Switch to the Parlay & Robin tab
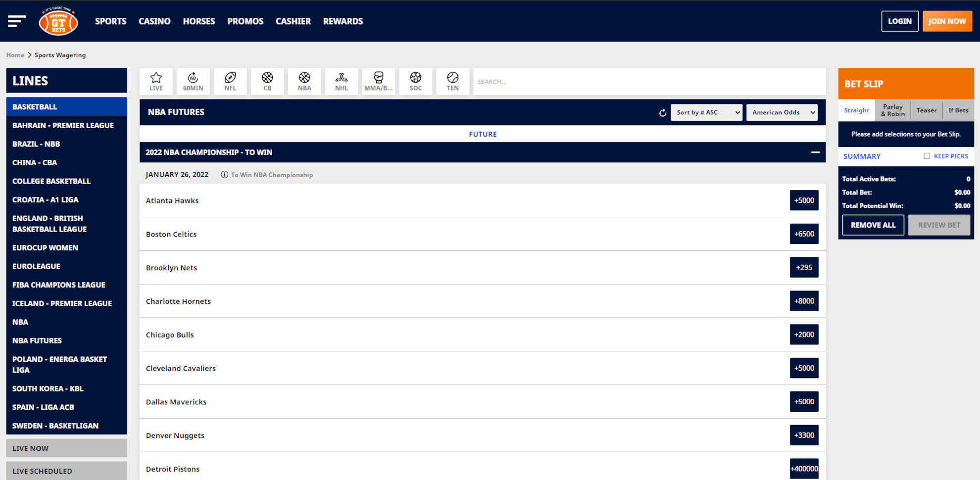The width and height of the screenshot is (980, 480). (x=893, y=110)
